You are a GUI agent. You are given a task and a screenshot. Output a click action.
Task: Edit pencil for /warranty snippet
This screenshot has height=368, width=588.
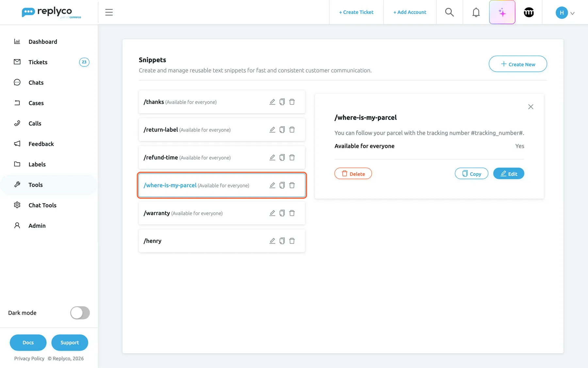(x=272, y=213)
